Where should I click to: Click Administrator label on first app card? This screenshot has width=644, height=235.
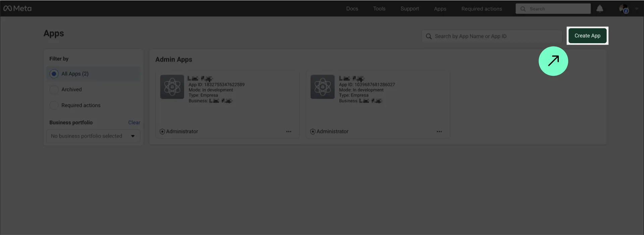click(x=182, y=131)
